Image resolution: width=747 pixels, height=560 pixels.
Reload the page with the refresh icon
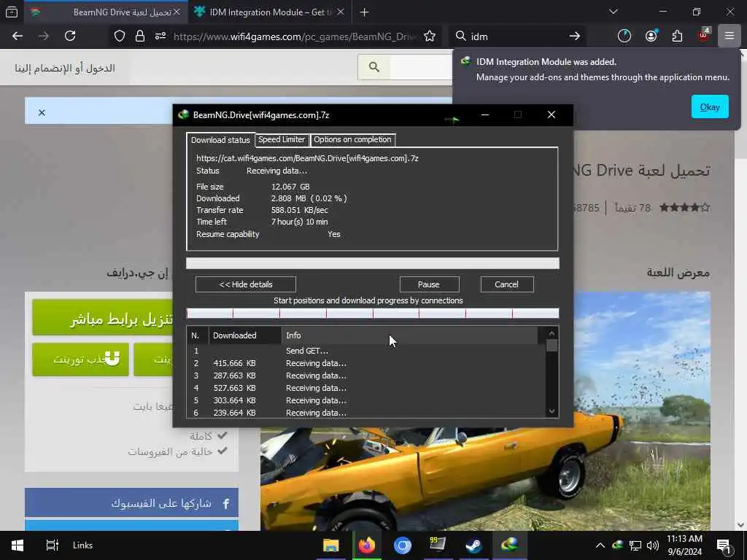point(70,36)
